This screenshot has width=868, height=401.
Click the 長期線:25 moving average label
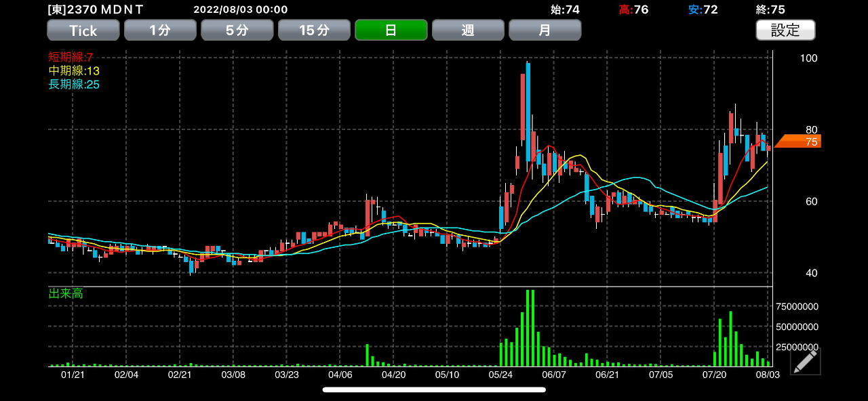click(74, 84)
